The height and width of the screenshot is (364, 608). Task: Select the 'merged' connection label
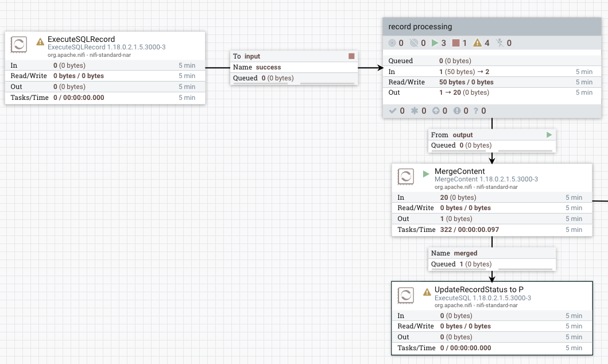point(465,253)
